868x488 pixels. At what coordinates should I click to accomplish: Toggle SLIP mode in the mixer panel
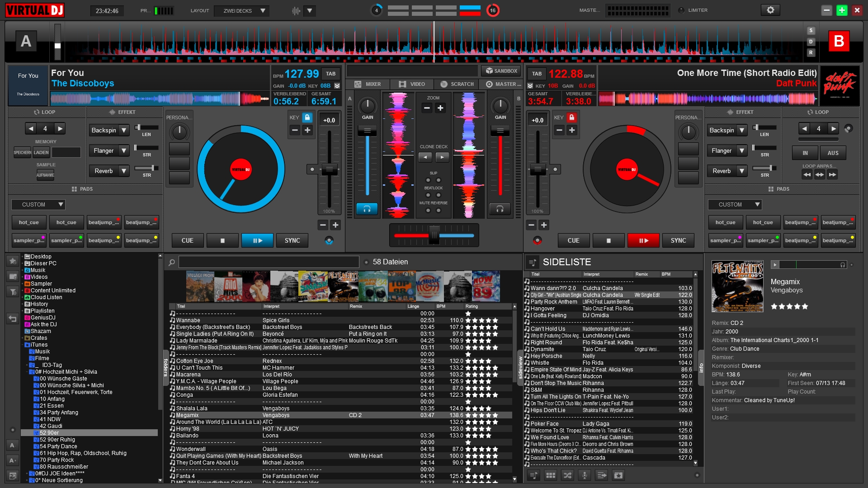428,180
